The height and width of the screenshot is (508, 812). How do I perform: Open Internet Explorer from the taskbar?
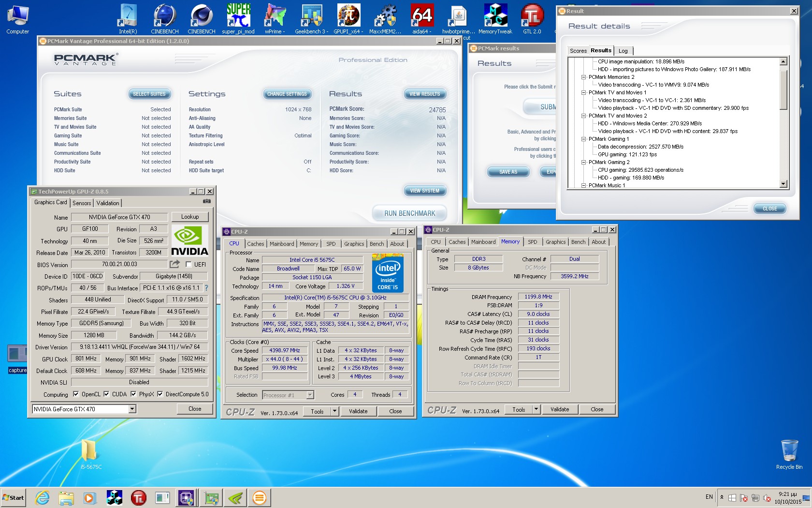pos(43,497)
